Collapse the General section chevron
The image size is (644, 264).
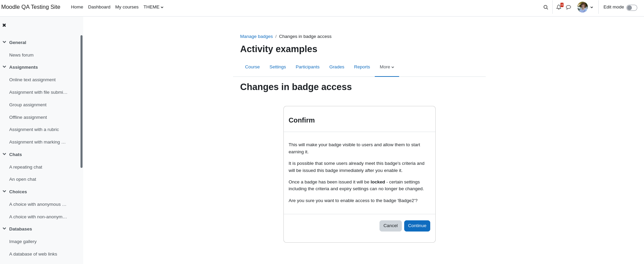click(x=4, y=42)
